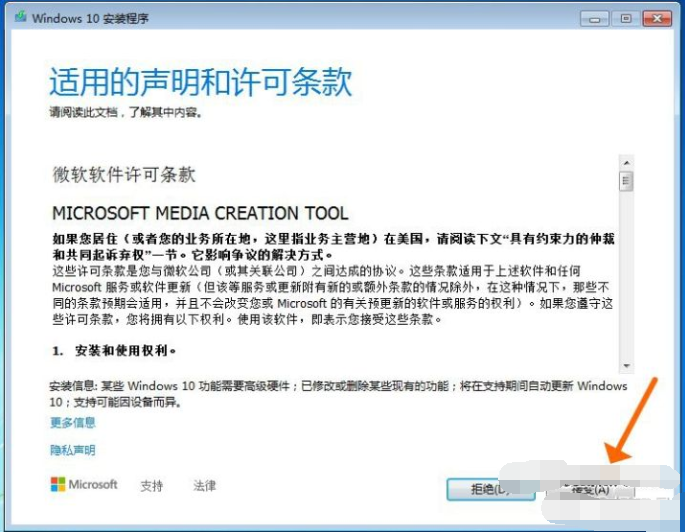Click the 微软软件许可条款 license title
Screen dimensions: 685x532
pos(124,173)
